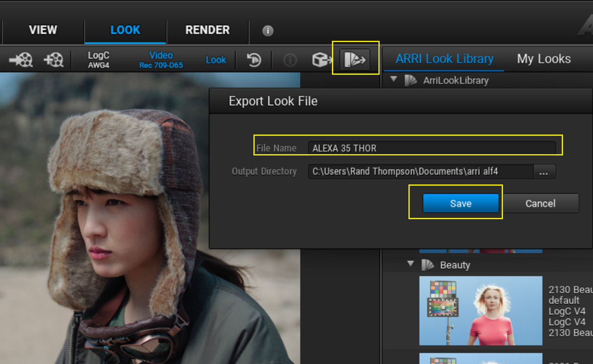Click the ArriLookLibrary tree label
This screenshot has height=364, width=593.
pyautogui.click(x=456, y=81)
